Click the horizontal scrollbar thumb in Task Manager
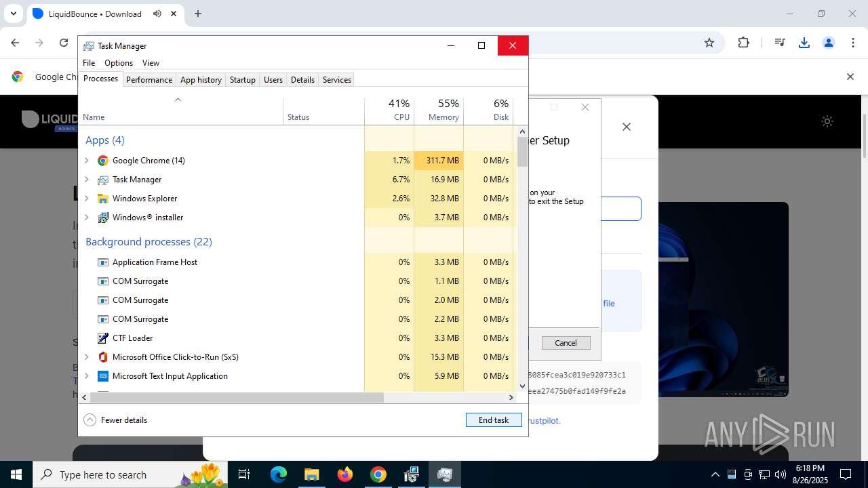 point(237,397)
